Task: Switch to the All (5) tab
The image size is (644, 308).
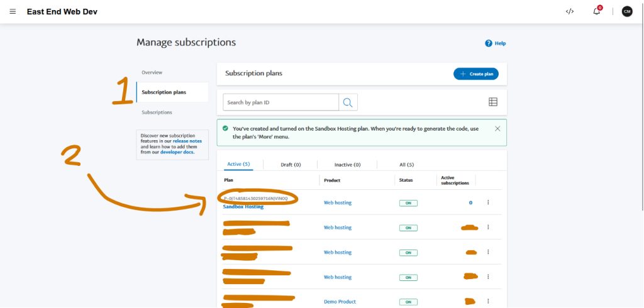Action: coord(407,165)
